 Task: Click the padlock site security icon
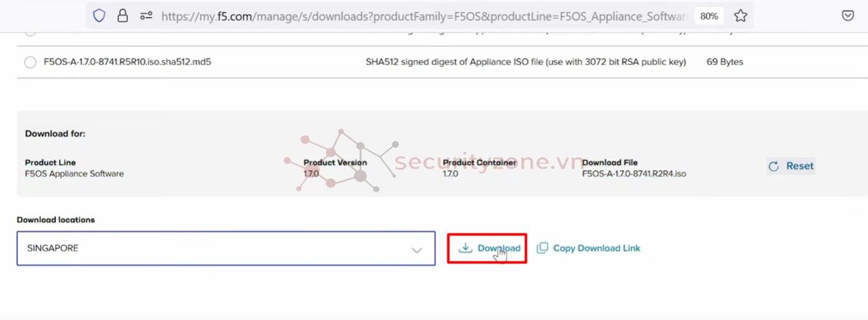[123, 16]
